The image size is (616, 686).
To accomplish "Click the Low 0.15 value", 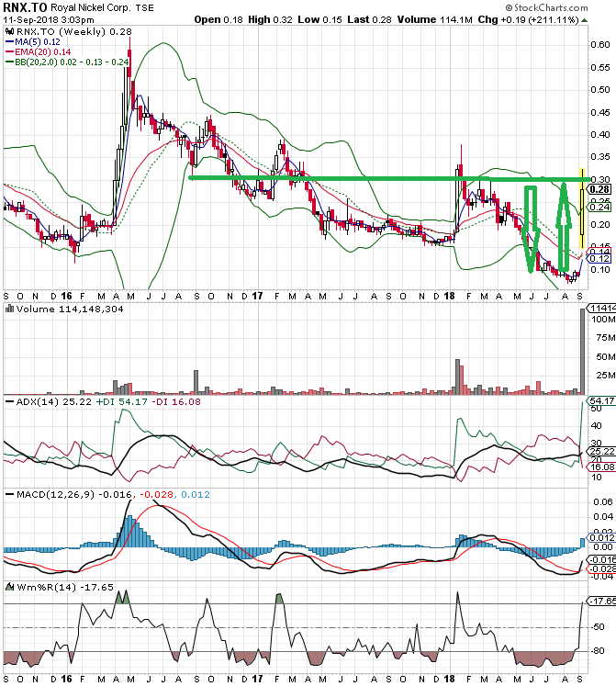I will (x=319, y=19).
